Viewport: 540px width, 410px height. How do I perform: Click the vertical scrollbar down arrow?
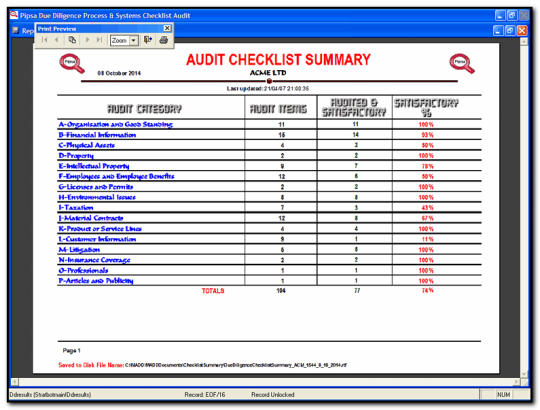coord(524,374)
